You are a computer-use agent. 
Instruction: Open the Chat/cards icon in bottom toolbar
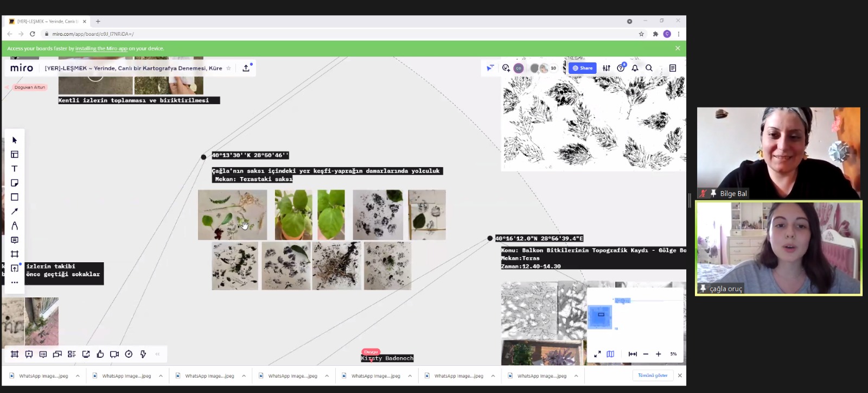click(x=58, y=354)
